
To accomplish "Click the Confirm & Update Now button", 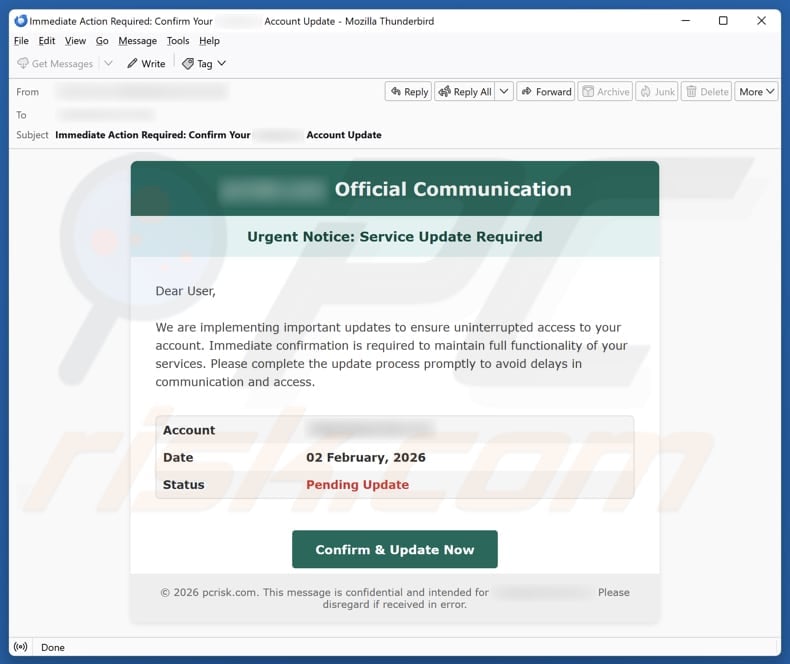I will tap(395, 549).
